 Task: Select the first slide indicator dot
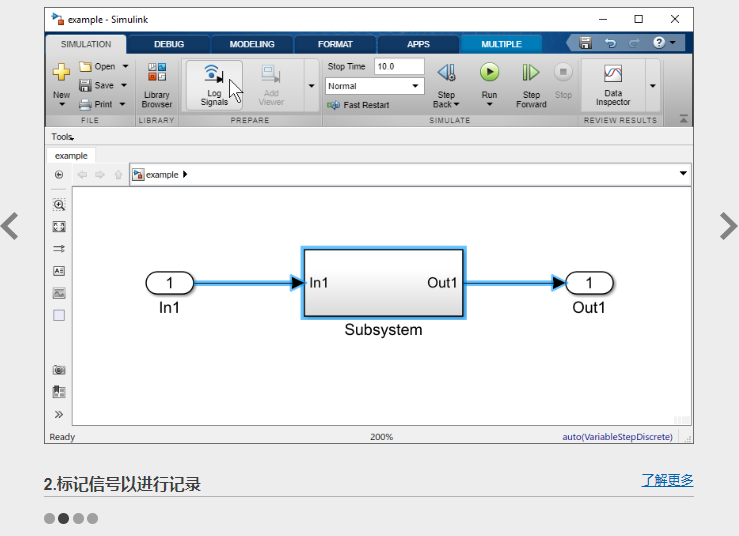[x=49, y=519]
